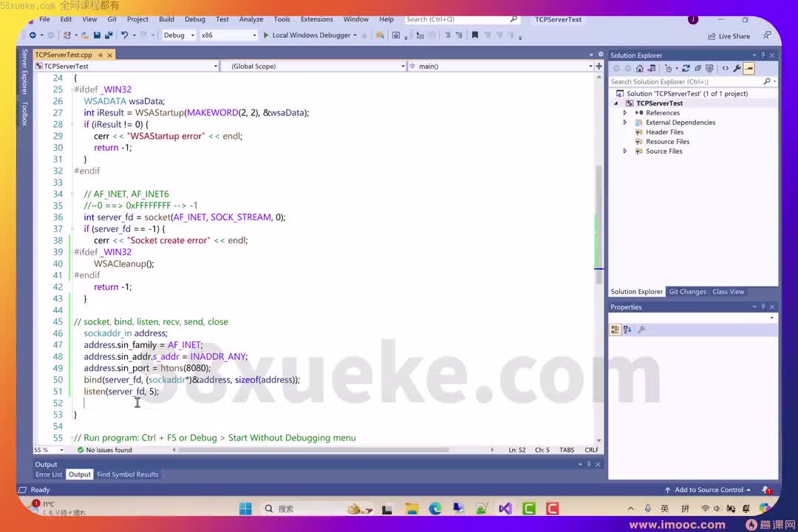Click the New Project icon
The width and height of the screenshot is (798, 532).
(x=66, y=35)
